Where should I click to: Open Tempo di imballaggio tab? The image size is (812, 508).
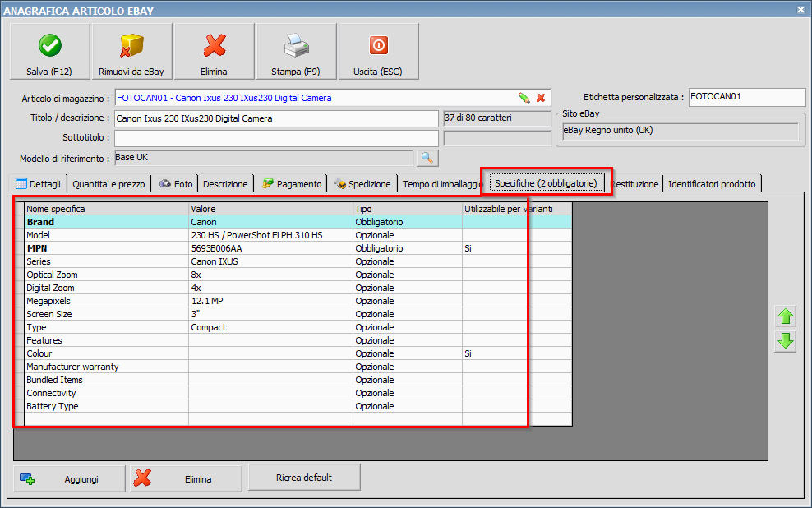tap(441, 184)
